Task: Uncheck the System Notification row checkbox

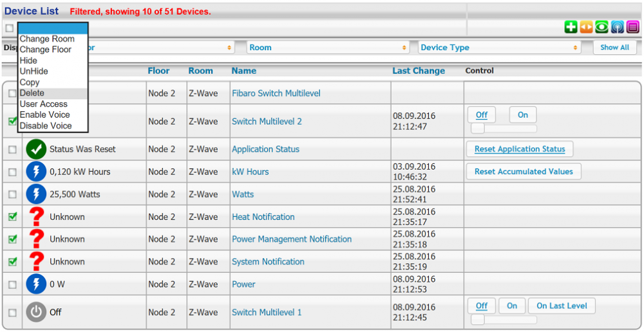Action: tap(12, 262)
